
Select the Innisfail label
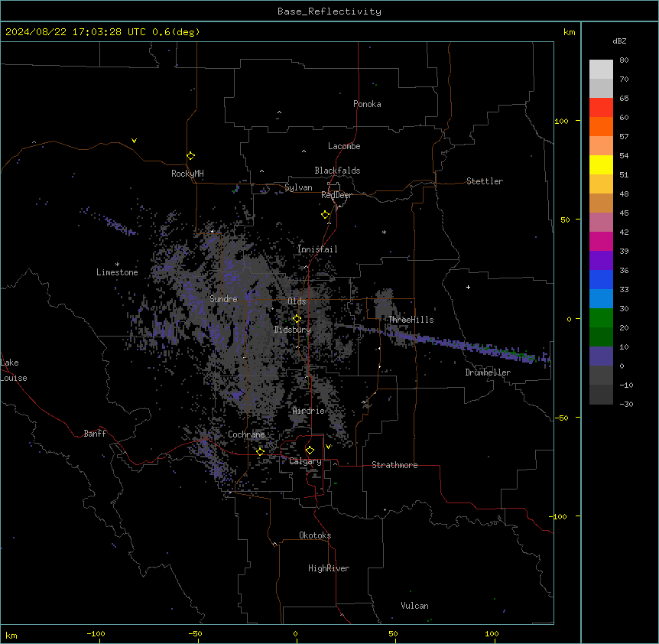click(317, 249)
